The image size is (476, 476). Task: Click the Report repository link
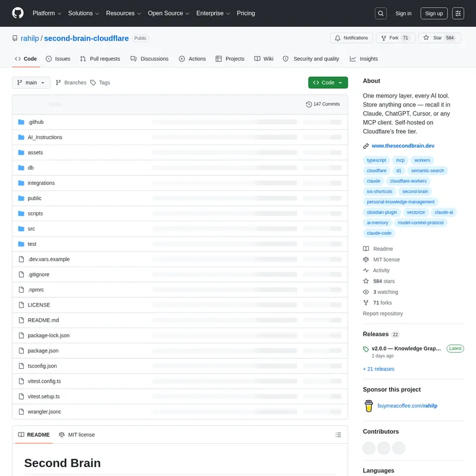click(383, 314)
